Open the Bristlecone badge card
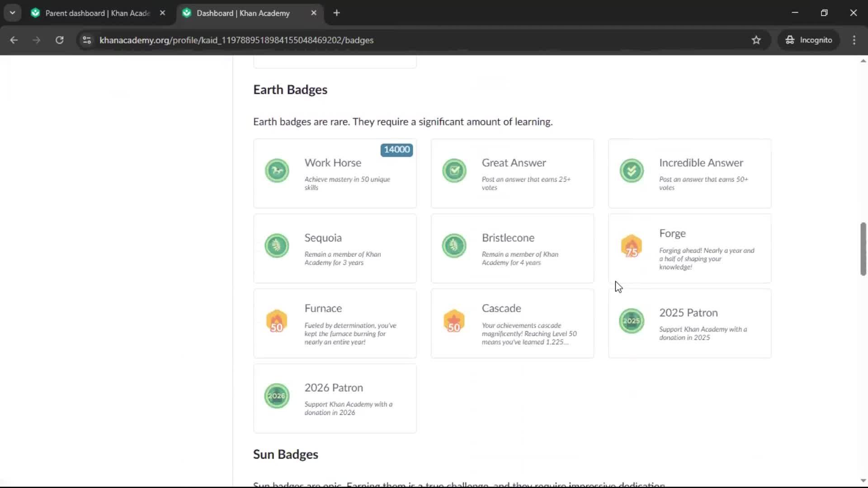Image resolution: width=868 pixels, height=488 pixels. tap(512, 249)
